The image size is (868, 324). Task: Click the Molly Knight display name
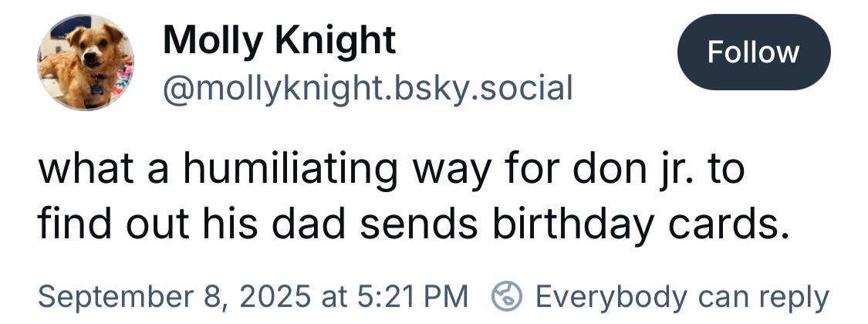(x=279, y=40)
